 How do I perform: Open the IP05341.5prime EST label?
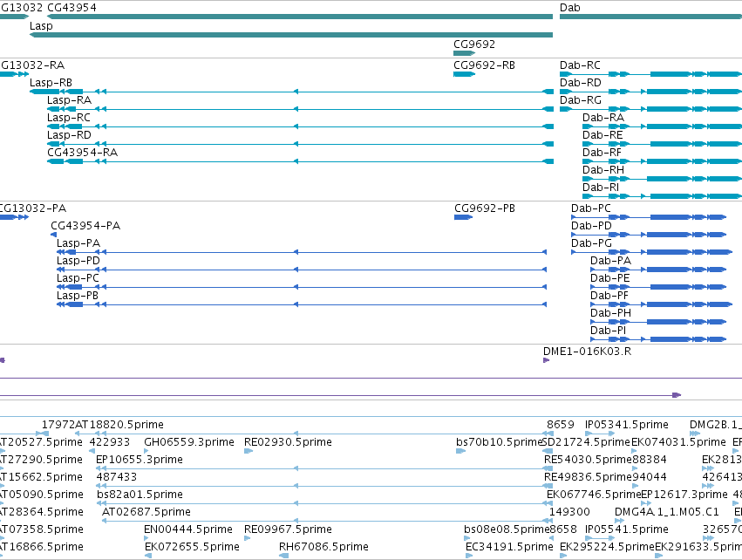click(x=627, y=425)
